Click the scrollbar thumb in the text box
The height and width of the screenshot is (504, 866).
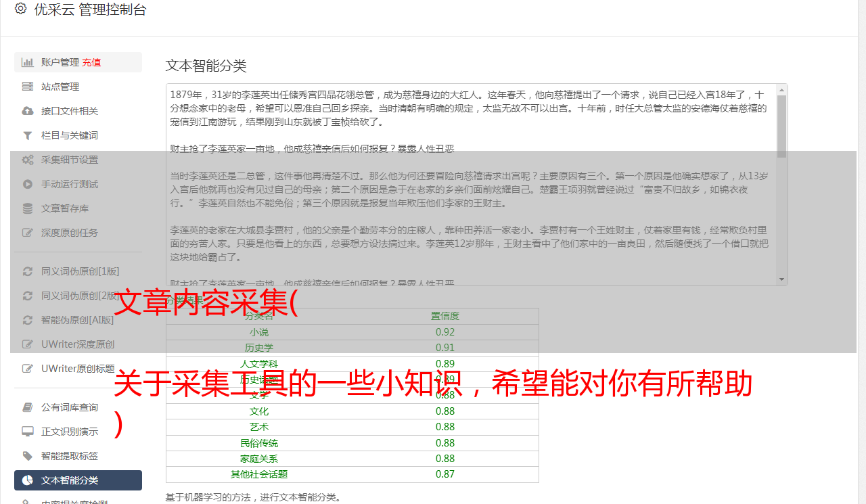[x=782, y=125]
